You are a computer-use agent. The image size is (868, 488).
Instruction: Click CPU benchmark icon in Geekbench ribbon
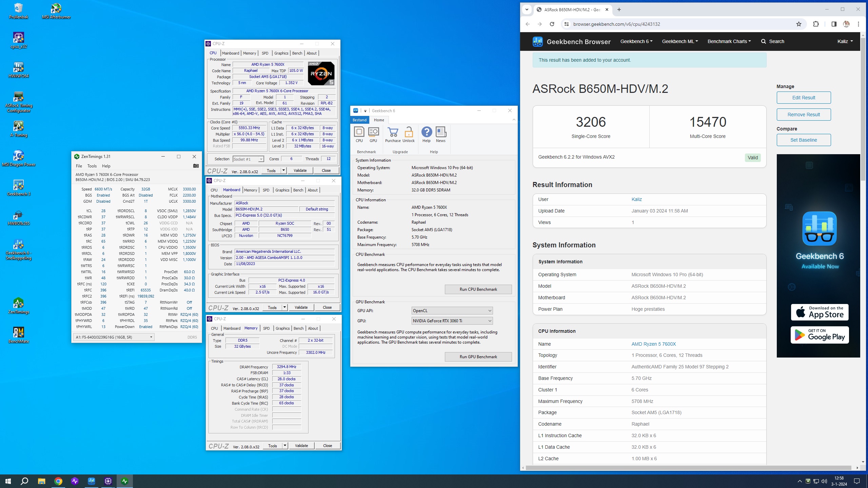pos(359,135)
